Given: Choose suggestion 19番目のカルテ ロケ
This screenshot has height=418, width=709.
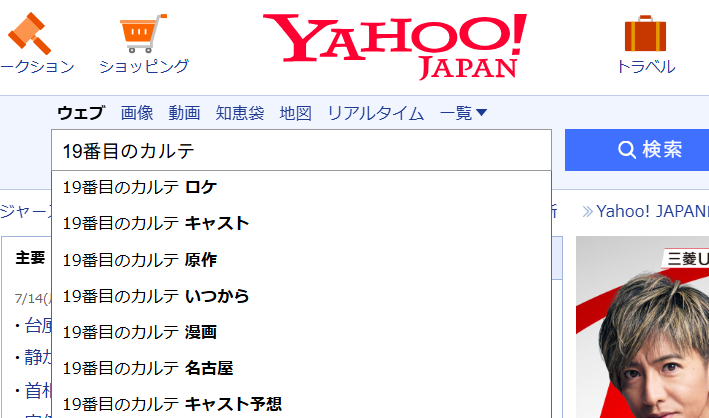Looking at the screenshot, I should pos(302,187).
